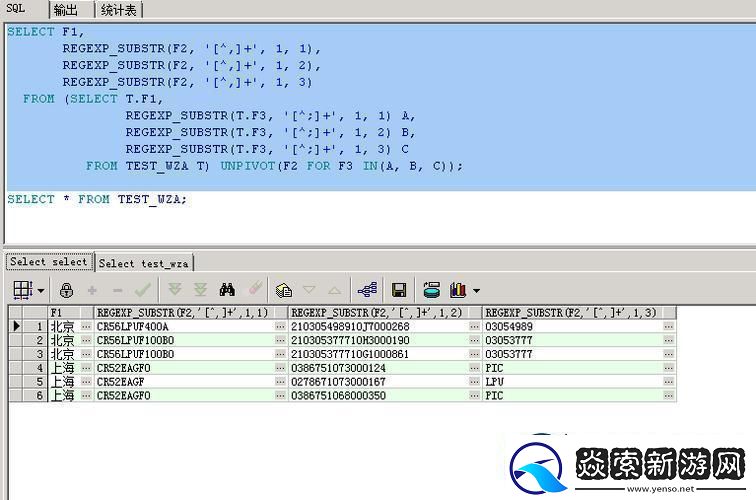Image resolution: width=756 pixels, height=500 pixels.
Task: Click the F1 column header
Action: pyautogui.click(x=62, y=313)
